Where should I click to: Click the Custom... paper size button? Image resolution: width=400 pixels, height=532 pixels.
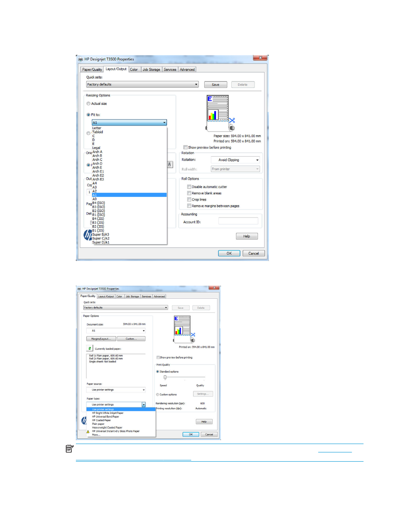[131, 339]
